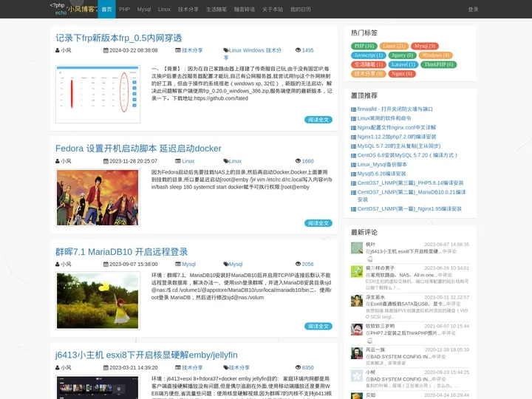Click category icon beside 技术分享 on frp article
The height and width of the screenshot is (399, 532).
click(178, 50)
